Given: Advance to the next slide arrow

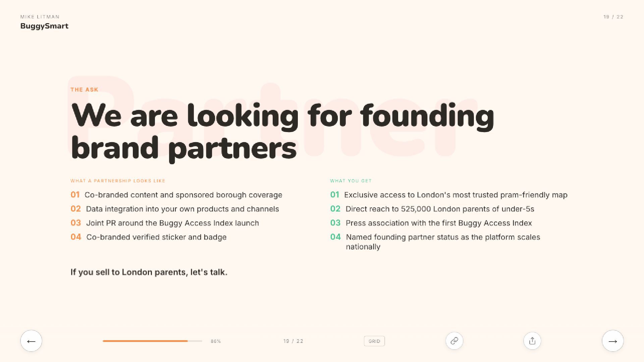Looking at the screenshot, I should 612,341.
